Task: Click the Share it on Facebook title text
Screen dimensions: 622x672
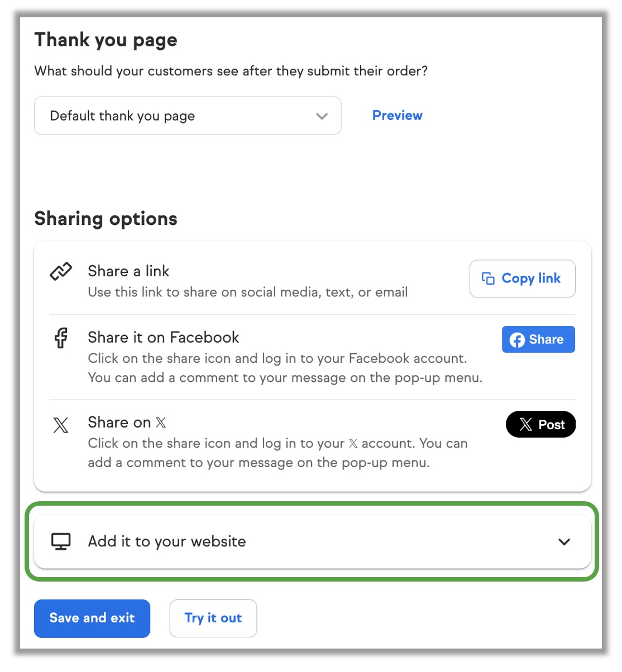Action: coord(163,338)
